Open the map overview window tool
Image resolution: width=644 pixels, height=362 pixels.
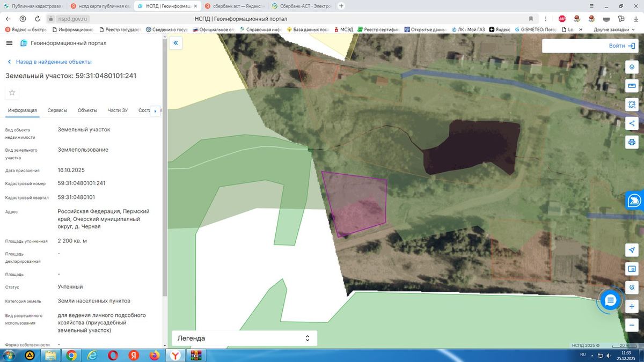point(632,269)
